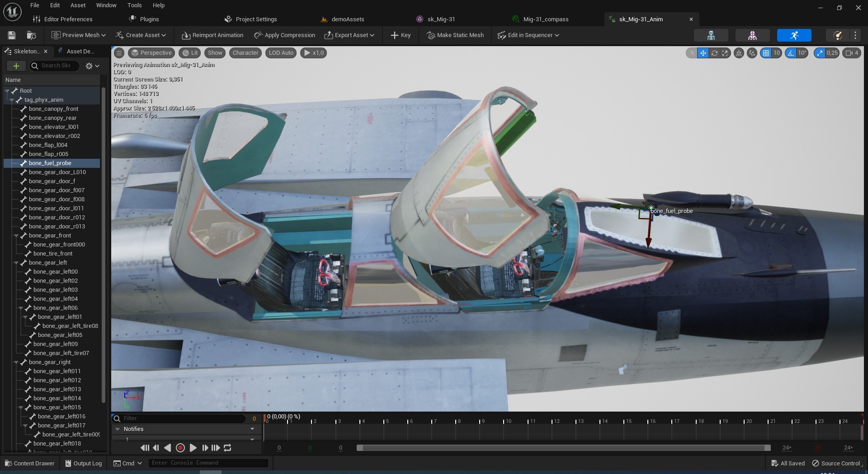Step forward one frame

click(x=205, y=448)
